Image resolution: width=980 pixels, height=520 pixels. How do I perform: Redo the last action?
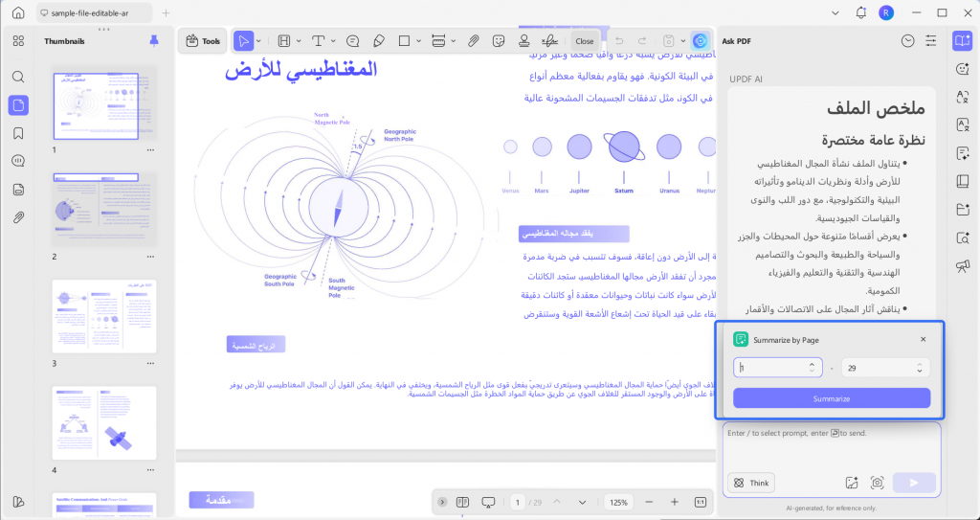pos(642,41)
